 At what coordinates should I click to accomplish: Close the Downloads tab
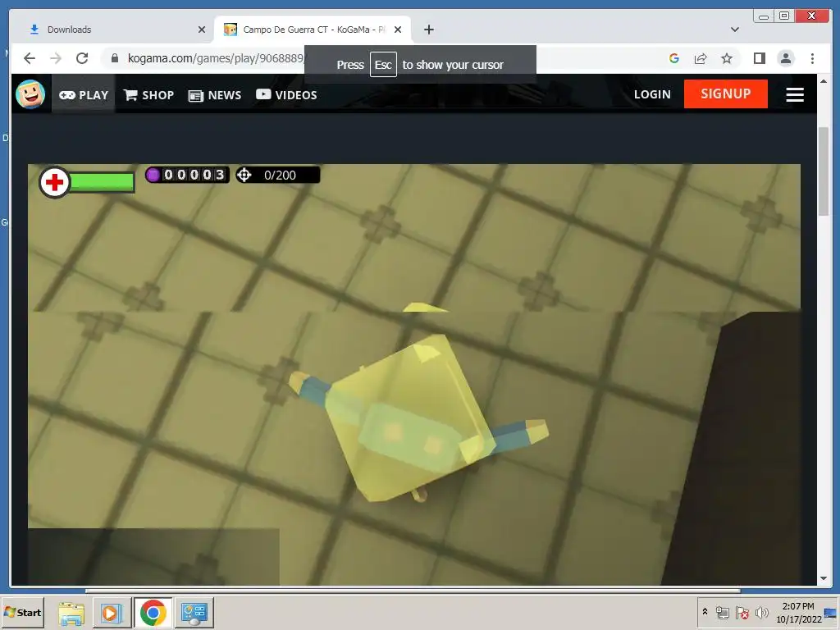pos(202,30)
